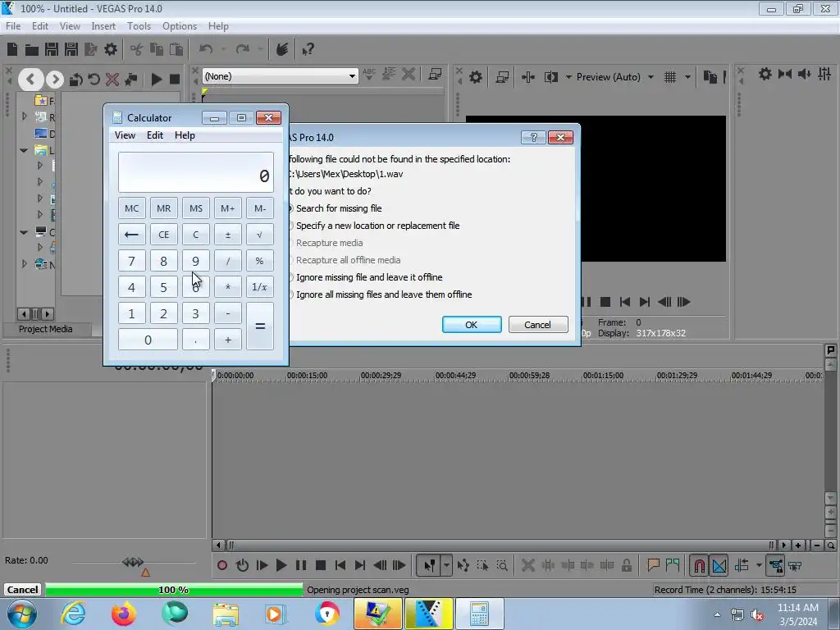Open project Properties gear in main toolbar

coord(111,49)
